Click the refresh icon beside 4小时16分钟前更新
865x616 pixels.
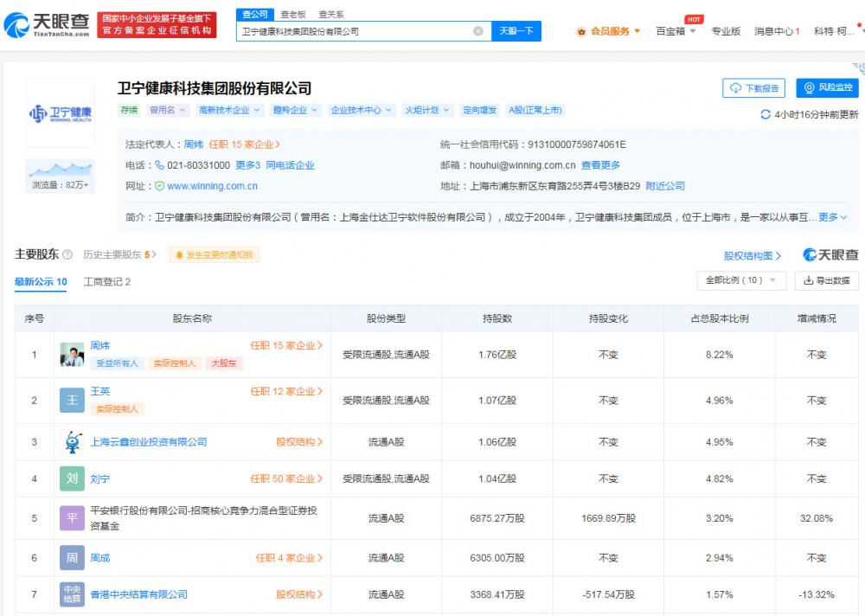pos(766,114)
